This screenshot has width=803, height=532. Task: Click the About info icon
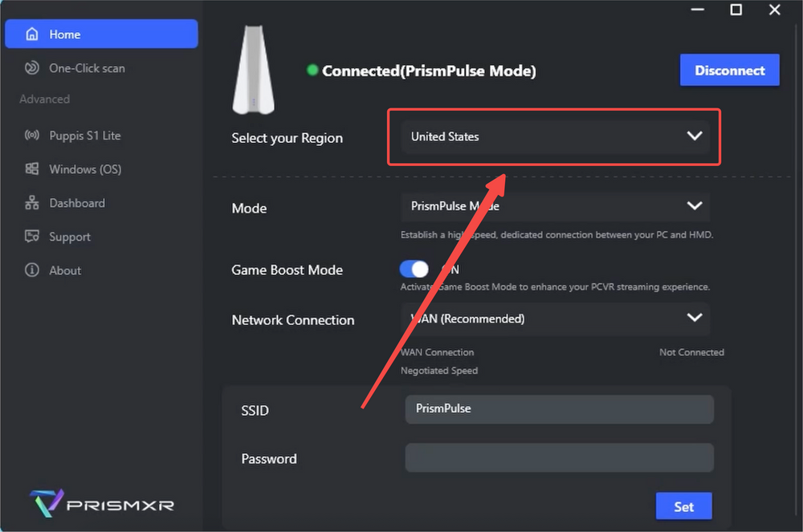[x=32, y=270]
